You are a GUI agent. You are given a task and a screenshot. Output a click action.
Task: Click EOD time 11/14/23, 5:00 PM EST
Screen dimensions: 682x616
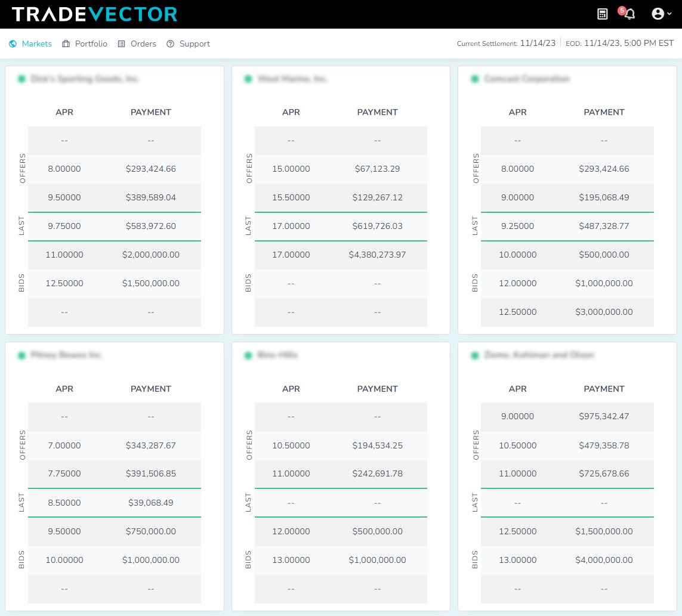[x=629, y=44]
